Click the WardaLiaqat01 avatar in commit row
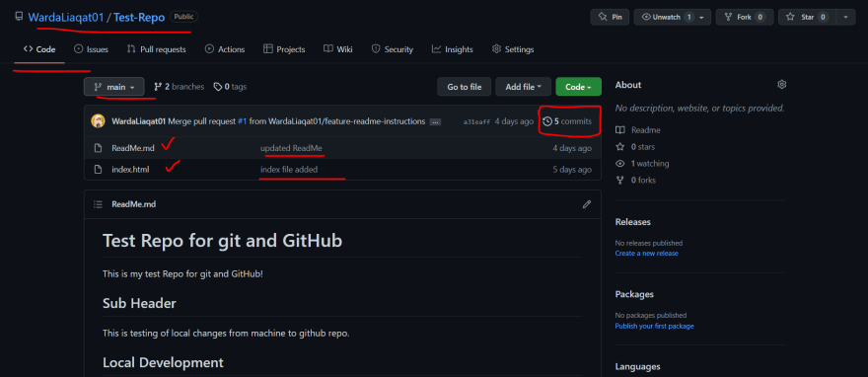 (x=98, y=121)
